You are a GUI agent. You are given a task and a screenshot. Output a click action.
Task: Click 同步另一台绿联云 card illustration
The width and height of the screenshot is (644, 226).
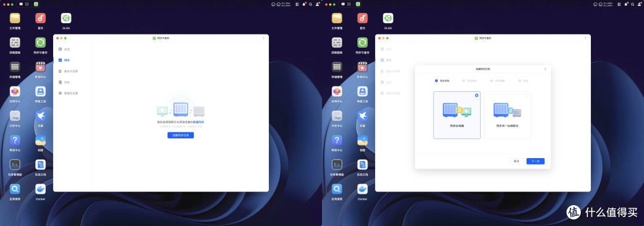pos(507,110)
